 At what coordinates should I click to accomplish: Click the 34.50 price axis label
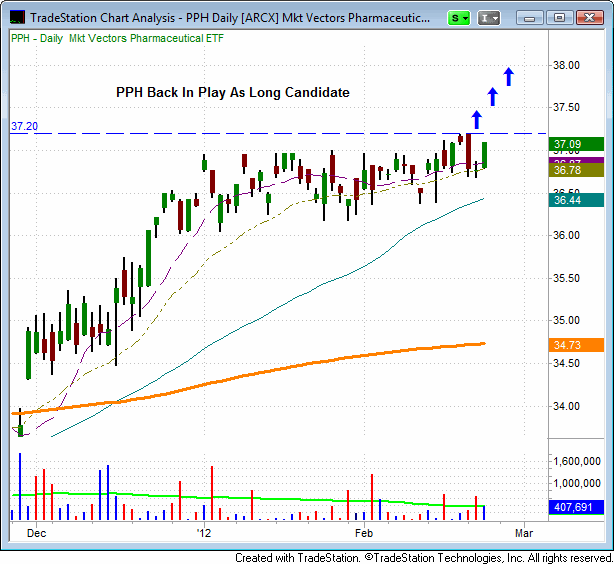[566, 363]
